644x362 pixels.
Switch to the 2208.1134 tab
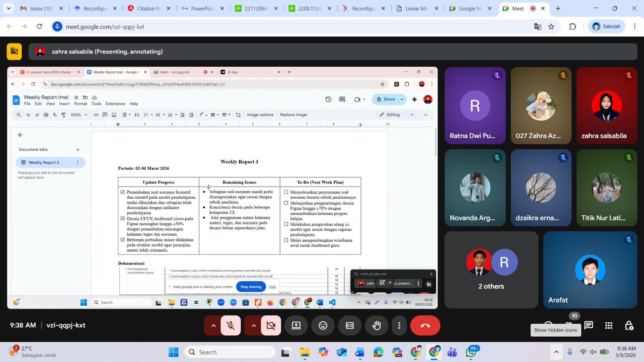tap(310, 8)
